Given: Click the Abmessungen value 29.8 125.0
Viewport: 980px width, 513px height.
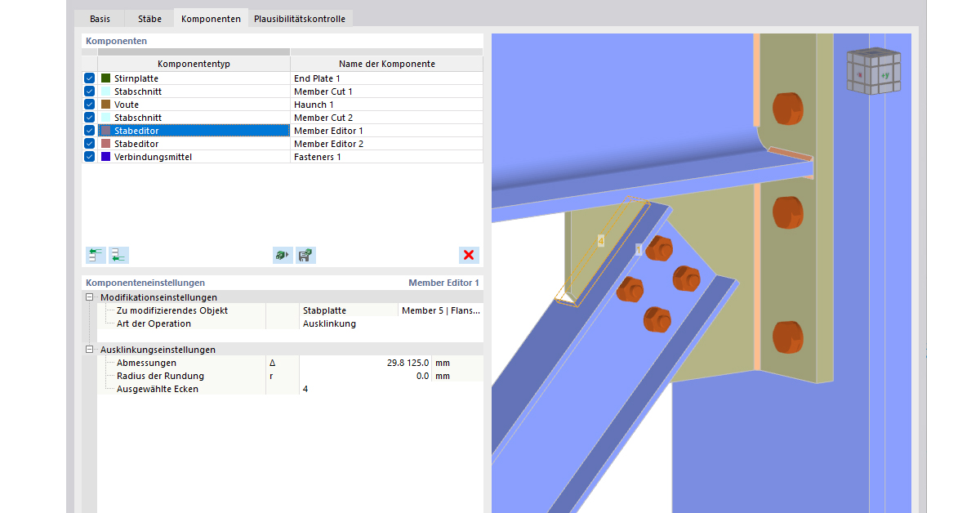Looking at the screenshot, I should (365, 363).
